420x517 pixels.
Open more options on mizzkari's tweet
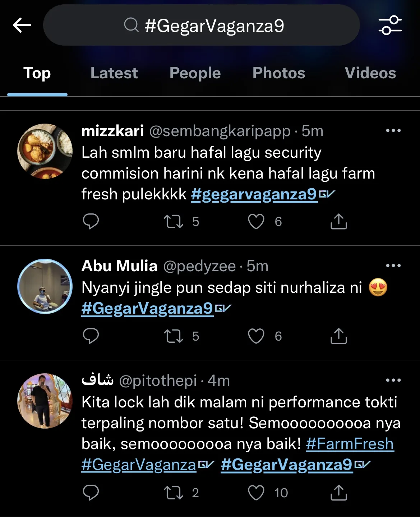click(393, 130)
